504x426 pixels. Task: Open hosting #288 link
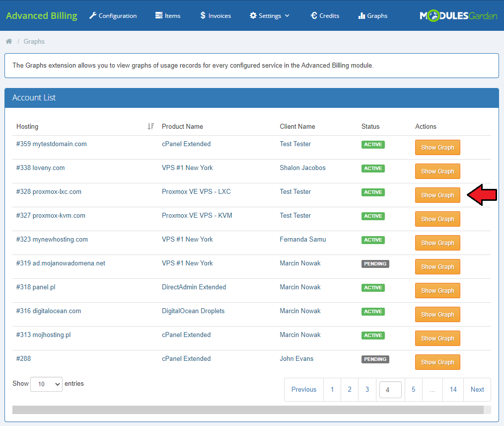click(x=23, y=358)
